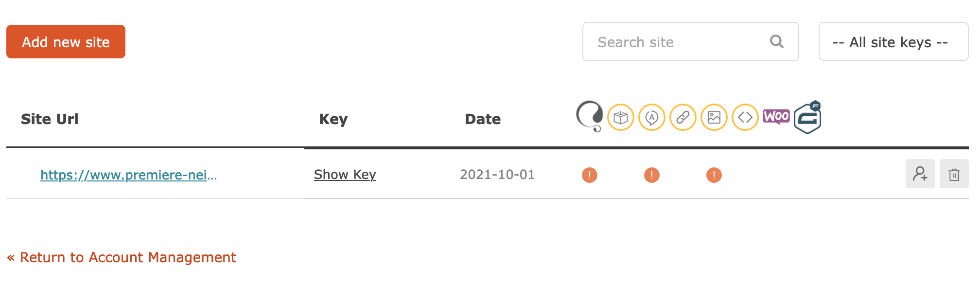Viewport: 980px width, 287px height.
Task: Click the magnifying glass search icon
Action: 777,42
